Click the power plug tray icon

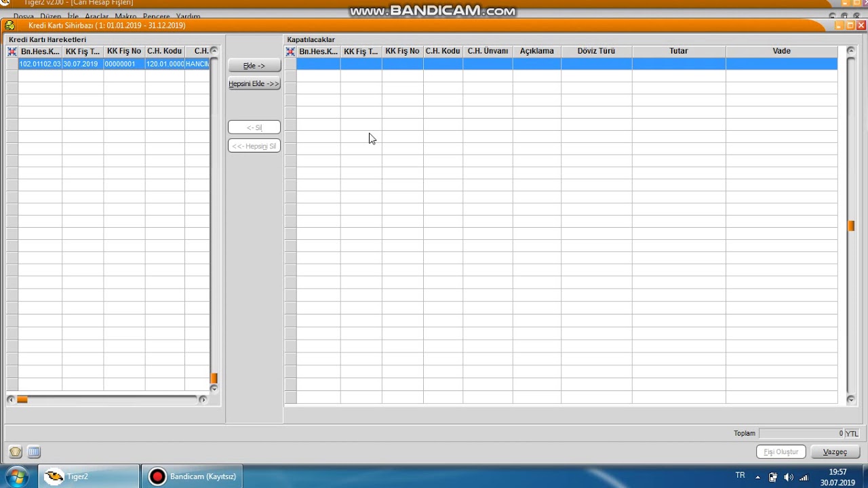click(772, 477)
